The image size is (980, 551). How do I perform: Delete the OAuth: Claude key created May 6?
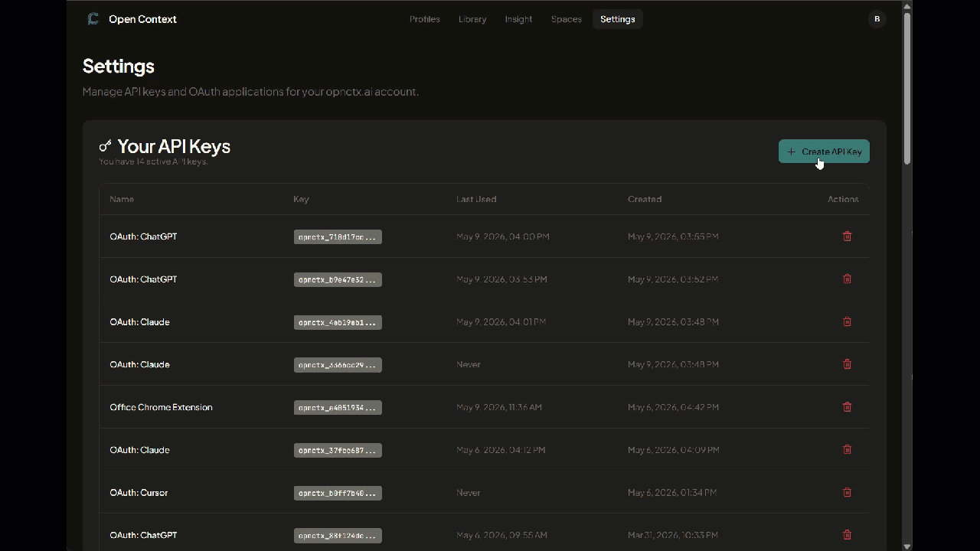click(x=847, y=450)
